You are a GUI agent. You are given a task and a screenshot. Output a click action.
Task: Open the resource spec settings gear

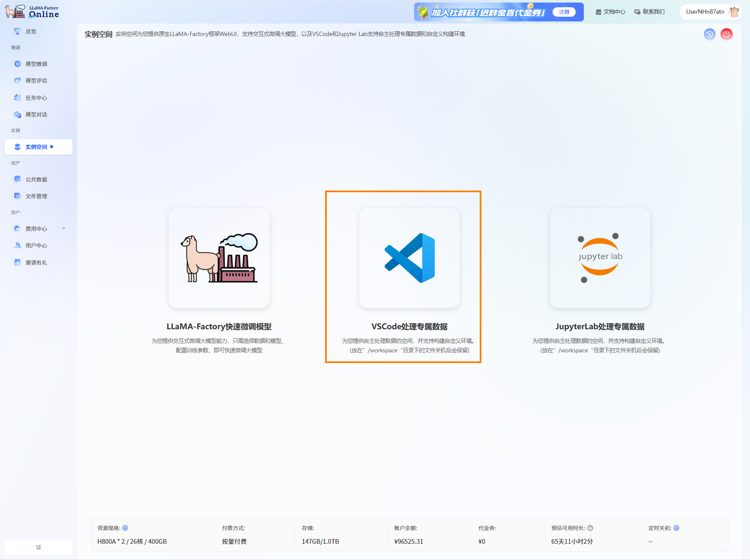pyautogui.click(x=125, y=528)
